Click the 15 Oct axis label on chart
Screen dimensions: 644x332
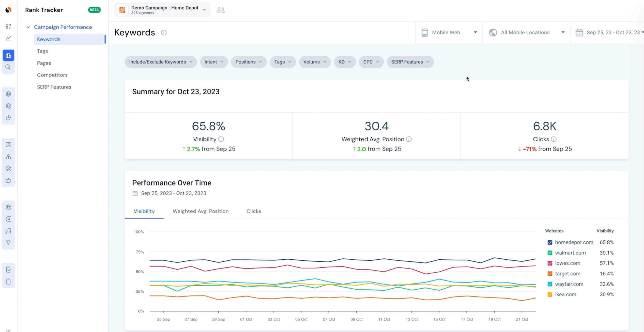(439, 319)
